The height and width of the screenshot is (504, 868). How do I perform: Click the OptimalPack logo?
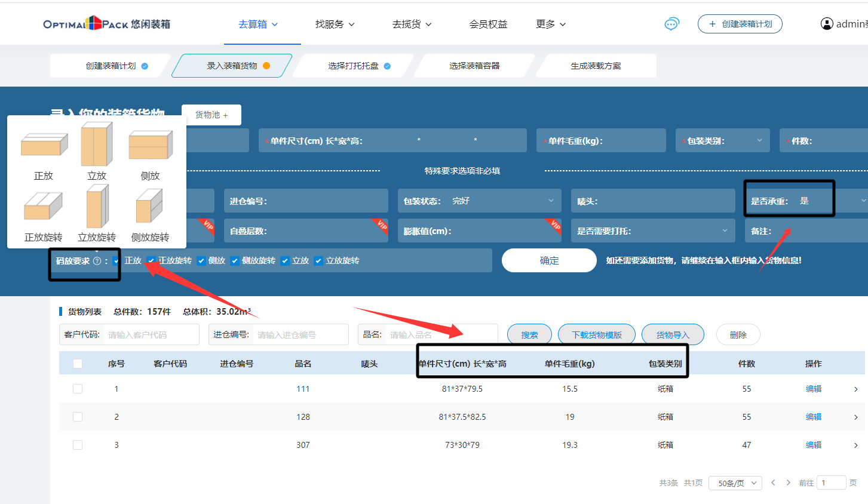tap(106, 24)
